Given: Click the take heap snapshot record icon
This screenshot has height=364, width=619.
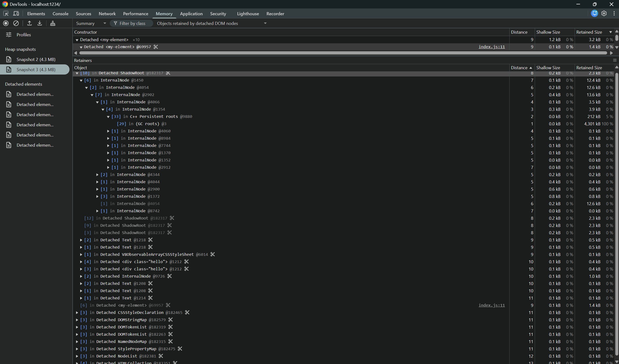Looking at the screenshot, I should tap(6, 23).
